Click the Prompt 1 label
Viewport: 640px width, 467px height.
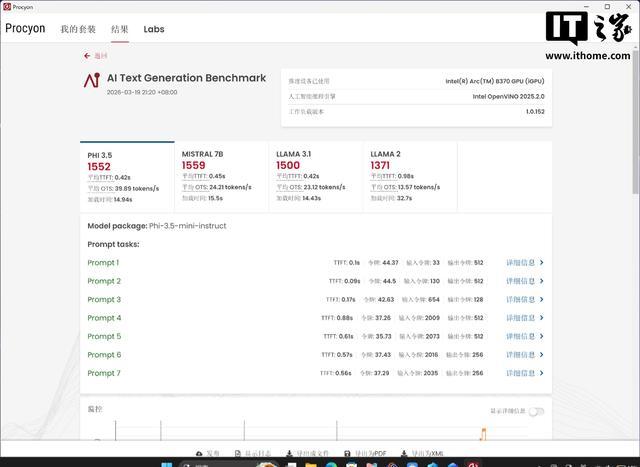point(103,262)
